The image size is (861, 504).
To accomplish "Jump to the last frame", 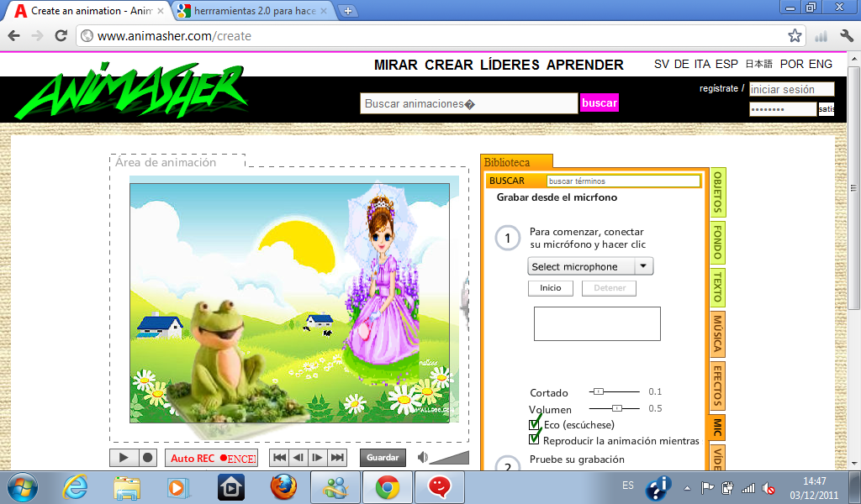I will [336, 457].
